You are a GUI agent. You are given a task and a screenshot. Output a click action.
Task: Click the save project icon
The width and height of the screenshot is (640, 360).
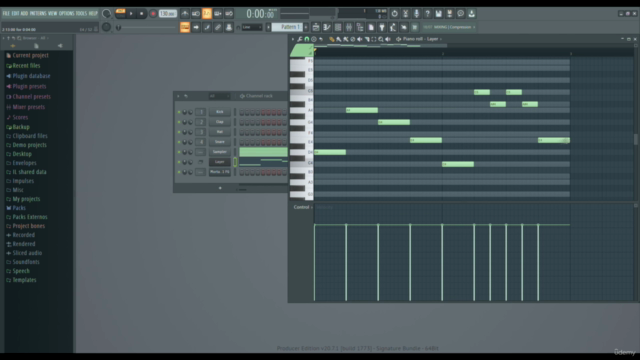(438, 13)
